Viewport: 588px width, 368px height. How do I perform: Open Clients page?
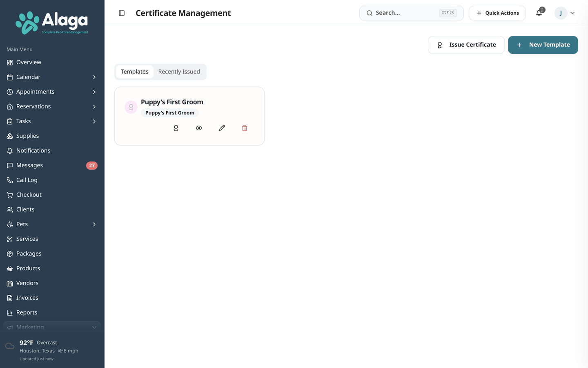52,209
